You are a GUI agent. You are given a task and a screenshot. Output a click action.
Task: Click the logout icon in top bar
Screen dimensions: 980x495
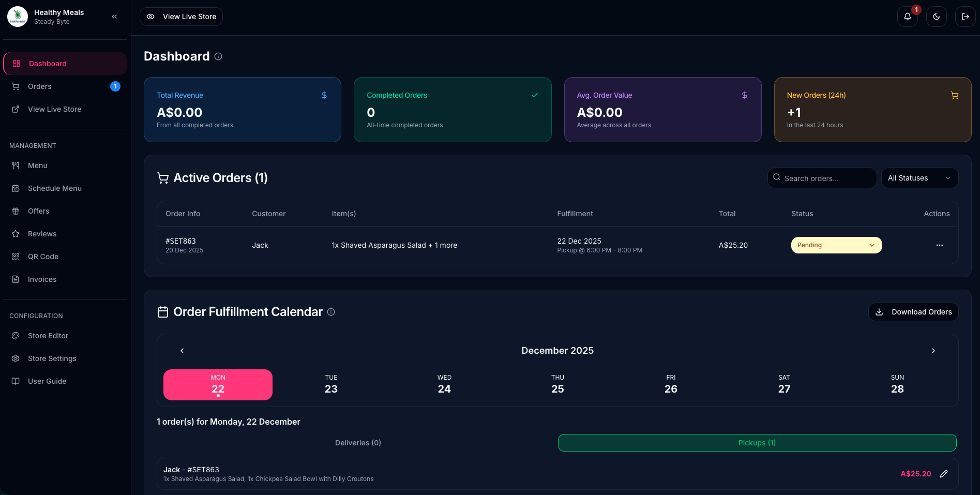click(965, 17)
